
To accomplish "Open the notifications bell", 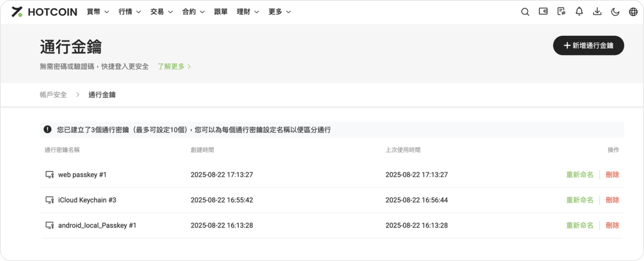I will pyautogui.click(x=579, y=11).
